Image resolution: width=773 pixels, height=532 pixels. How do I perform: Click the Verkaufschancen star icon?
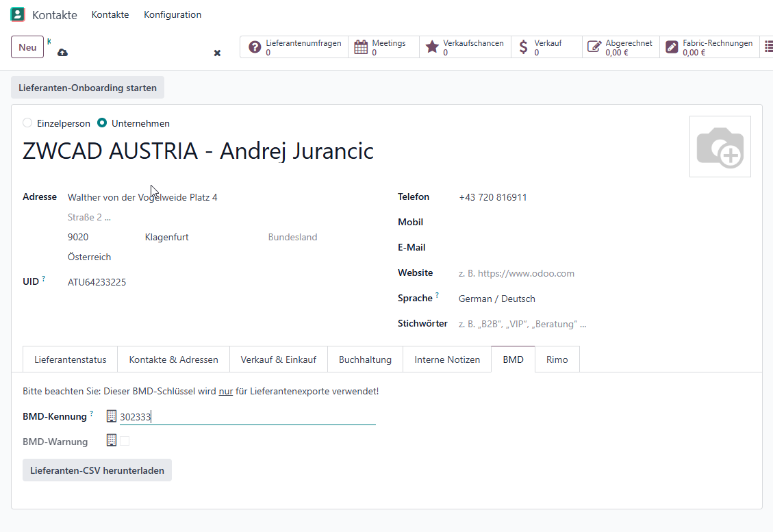click(432, 47)
